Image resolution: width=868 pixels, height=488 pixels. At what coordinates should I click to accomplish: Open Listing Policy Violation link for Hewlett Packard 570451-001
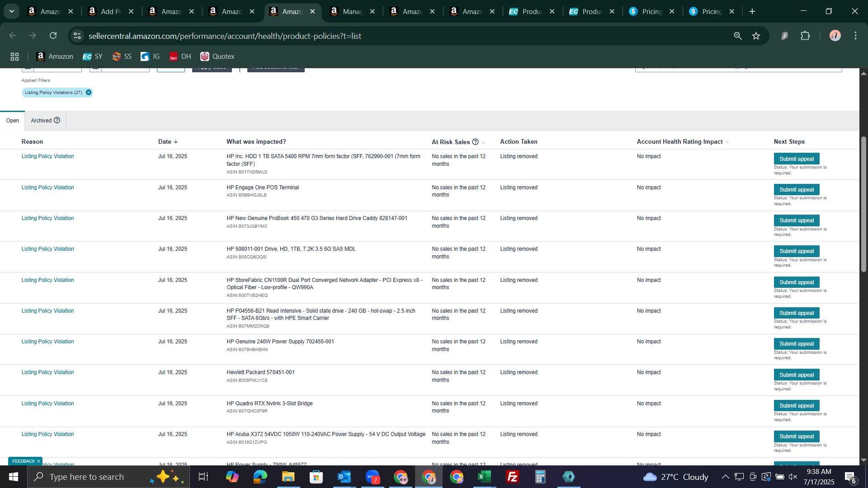pos(47,372)
